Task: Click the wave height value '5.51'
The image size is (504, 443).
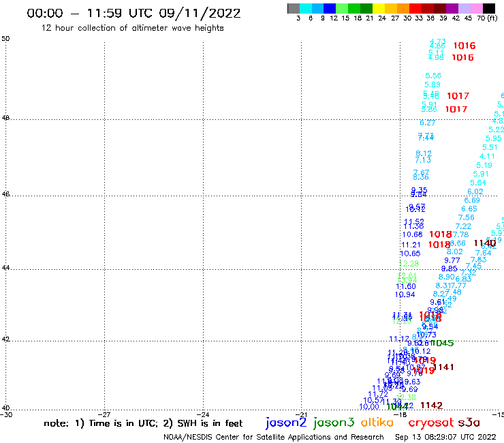Action: (x=490, y=147)
